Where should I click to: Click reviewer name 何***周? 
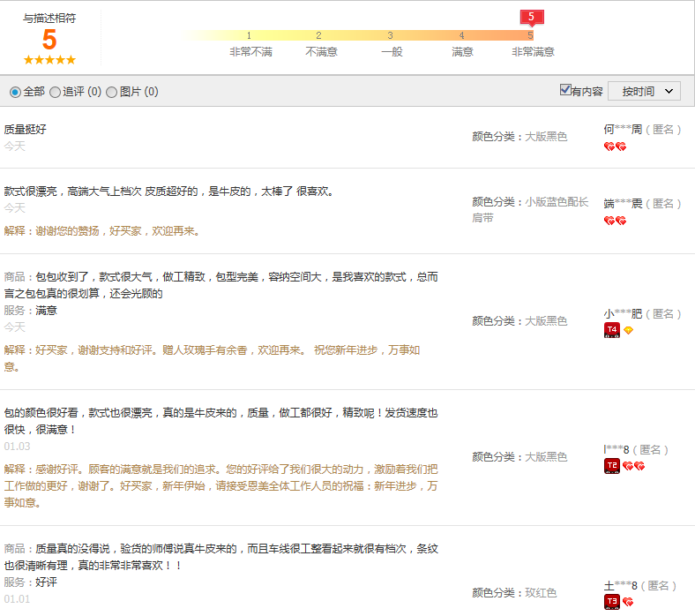click(x=623, y=130)
